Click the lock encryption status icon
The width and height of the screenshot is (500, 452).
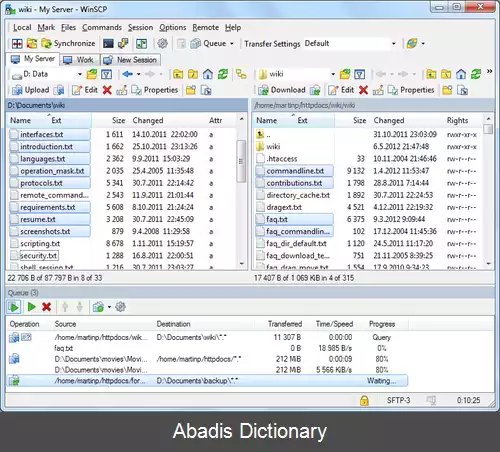pos(364,400)
